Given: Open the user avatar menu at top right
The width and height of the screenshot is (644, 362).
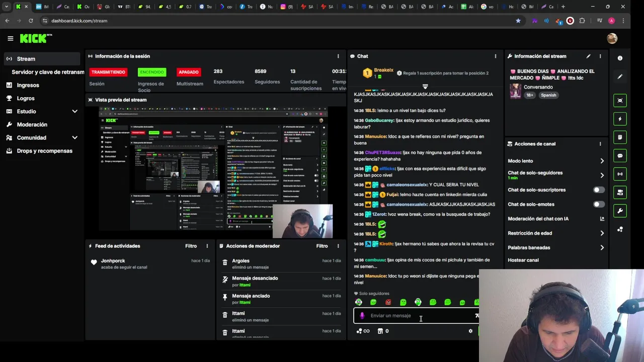Looking at the screenshot, I should 612,38.
